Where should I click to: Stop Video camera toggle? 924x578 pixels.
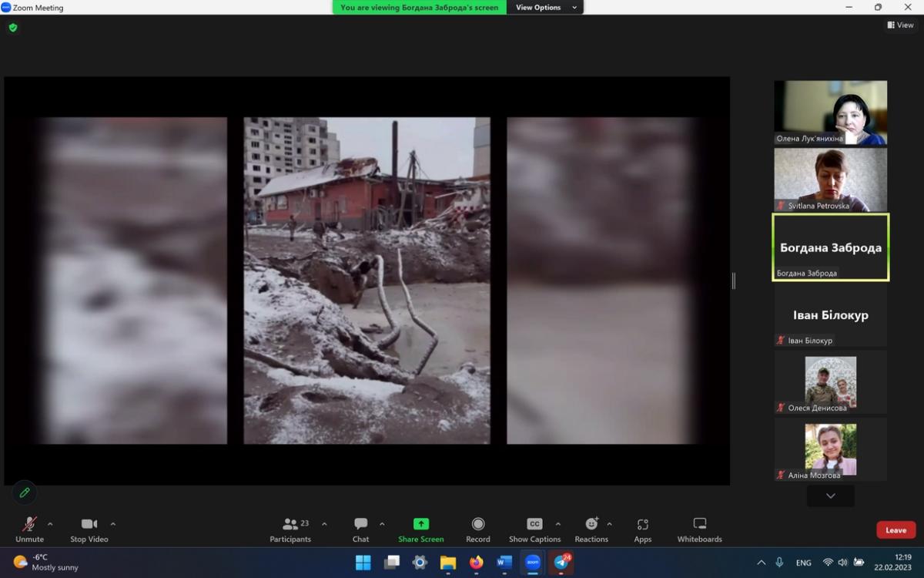click(89, 529)
